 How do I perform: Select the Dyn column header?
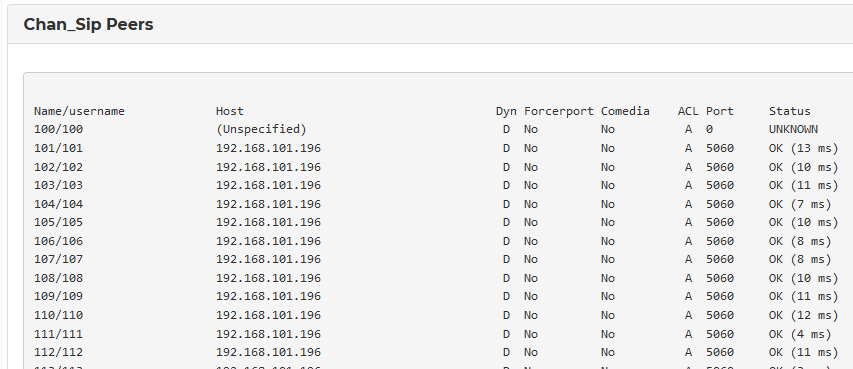pyautogui.click(x=506, y=112)
